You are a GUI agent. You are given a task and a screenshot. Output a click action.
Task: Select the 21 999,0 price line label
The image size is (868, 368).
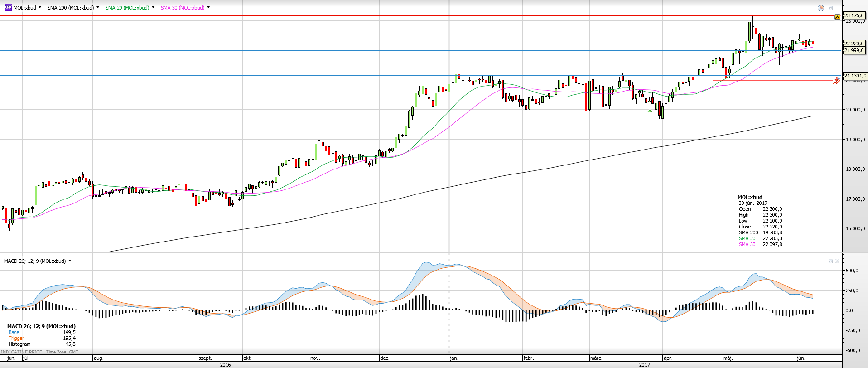(854, 50)
